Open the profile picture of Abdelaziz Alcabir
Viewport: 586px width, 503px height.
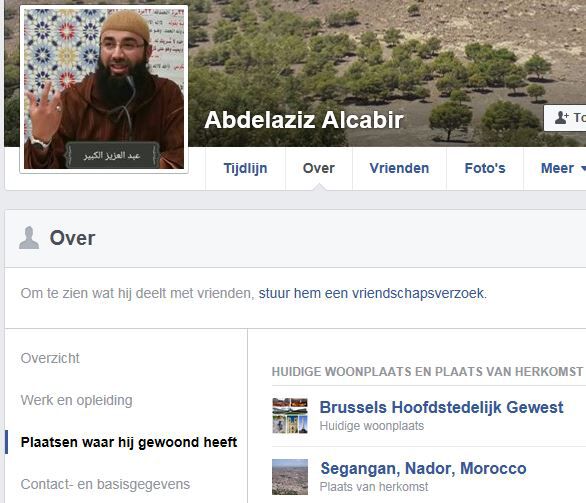104,89
